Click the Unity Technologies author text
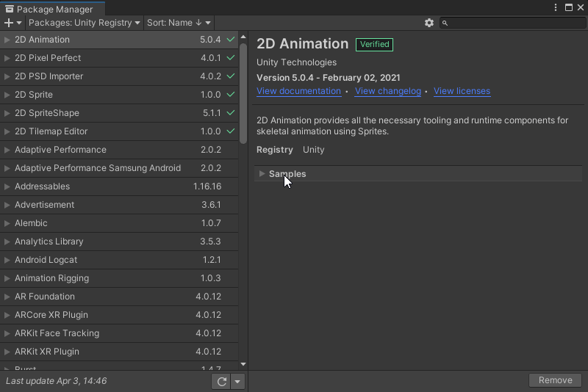Image resolution: width=588 pixels, height=392 pixels. (x=297, y=62)
